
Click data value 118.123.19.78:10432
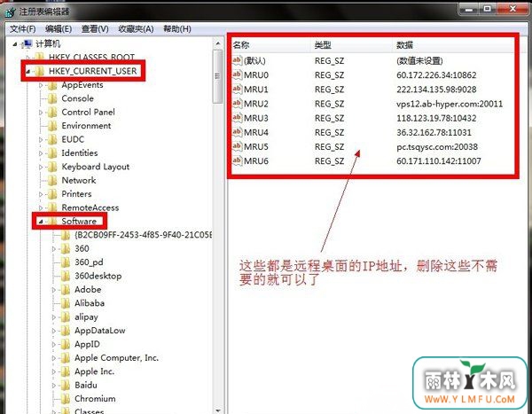(436, 118)
